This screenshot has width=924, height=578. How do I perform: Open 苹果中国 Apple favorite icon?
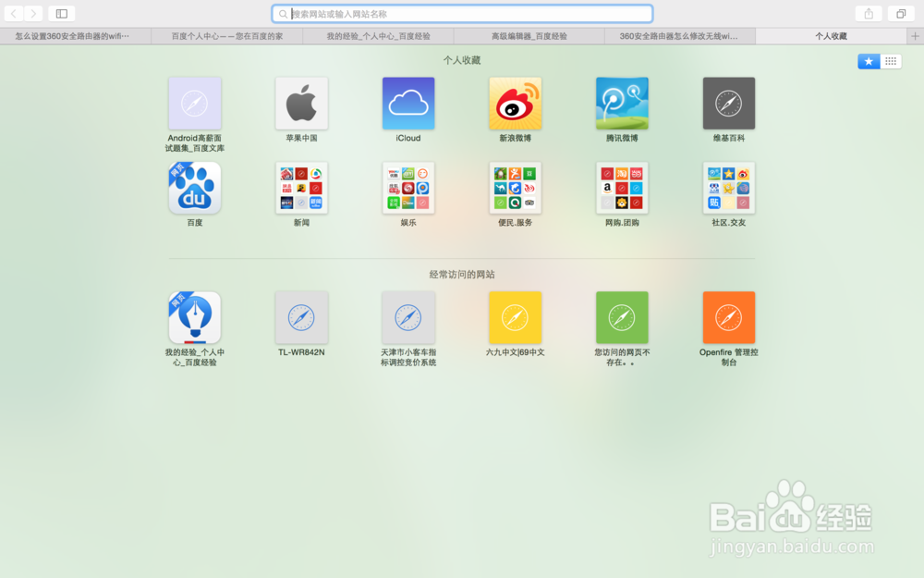pos(301,104)
